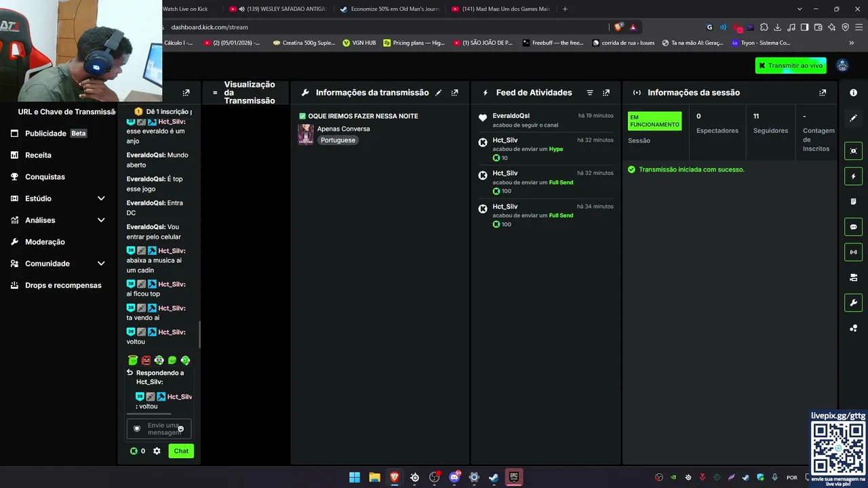Image resolution: width=868 pixels, height=488 pixels.
Task: Click the pencil icon in right toolbar
Action: pos(853,118)
